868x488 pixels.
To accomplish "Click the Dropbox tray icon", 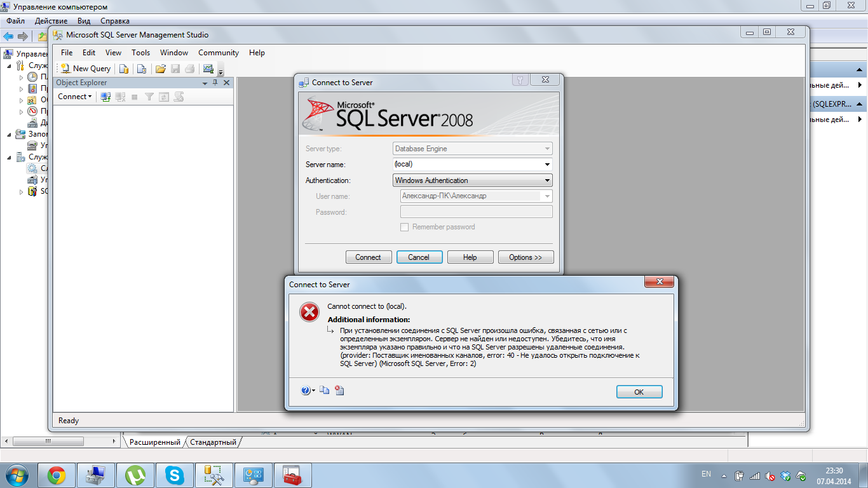I will pyautogui.click(x=785, y=475).
